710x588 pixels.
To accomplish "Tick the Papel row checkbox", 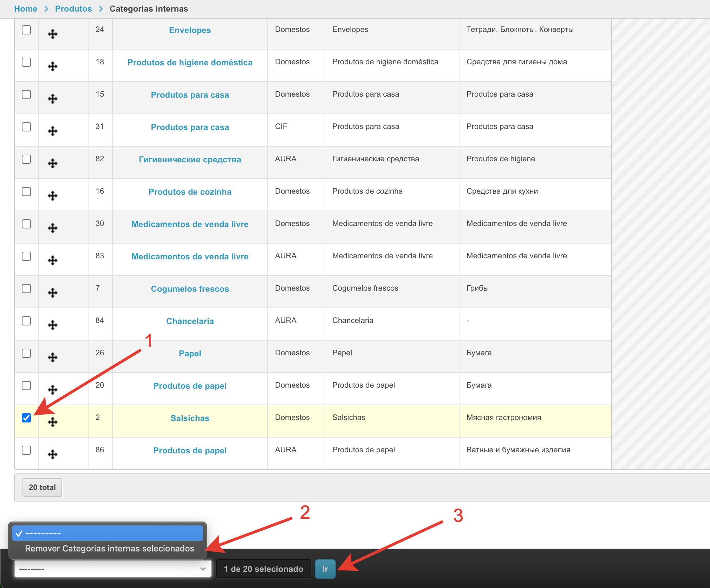I will coord(26,353).
